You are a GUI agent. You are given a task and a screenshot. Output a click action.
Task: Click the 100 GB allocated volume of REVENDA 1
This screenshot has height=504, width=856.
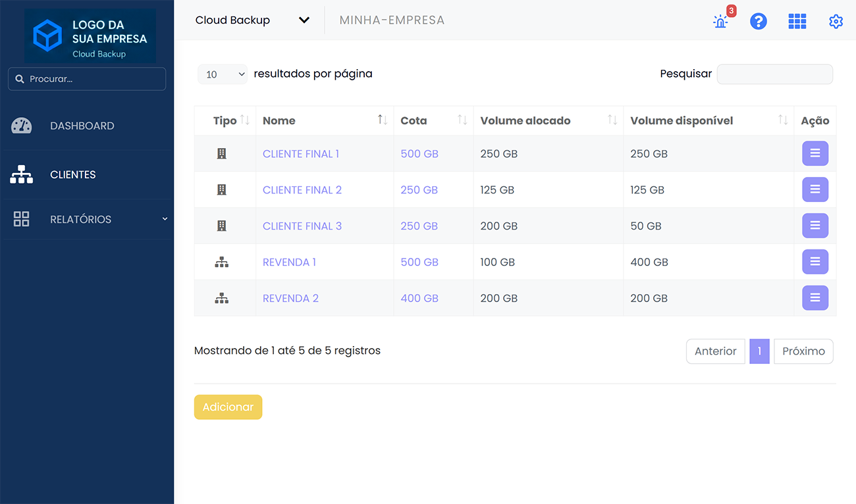(499, 263)
